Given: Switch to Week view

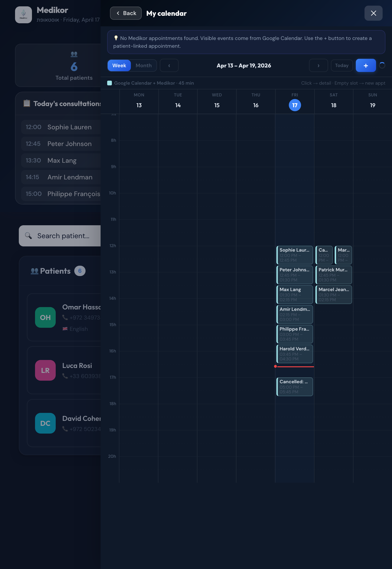Looking at the screenshot, I should [x=119, y=66].
